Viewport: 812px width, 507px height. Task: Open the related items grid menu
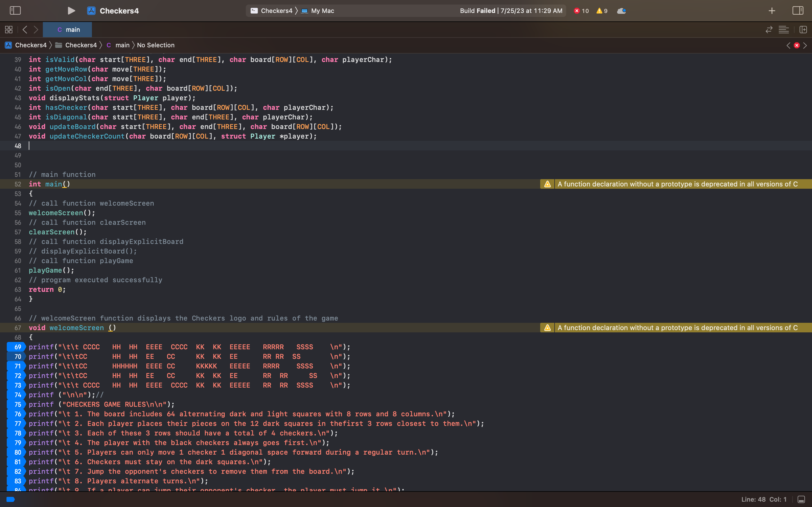9,30
